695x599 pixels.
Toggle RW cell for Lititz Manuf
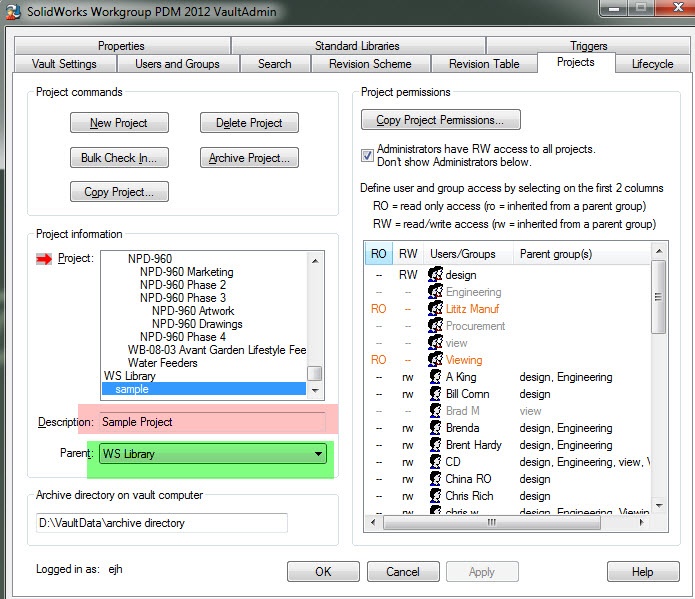408,309
